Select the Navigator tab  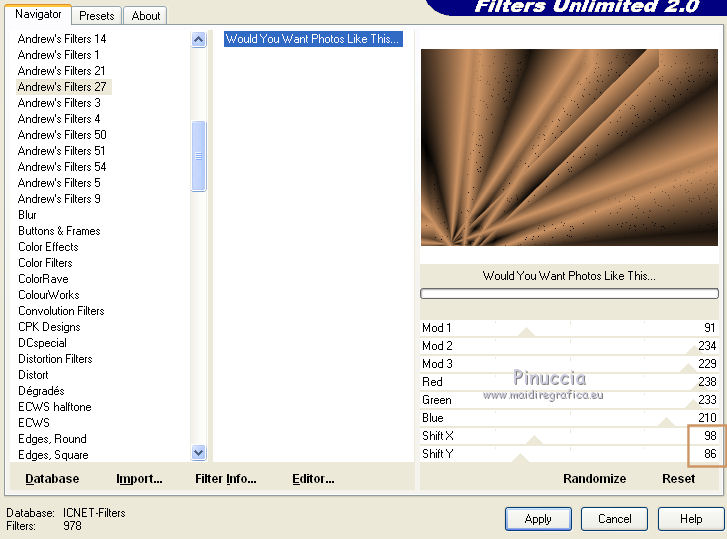click(x=38, y=14)
